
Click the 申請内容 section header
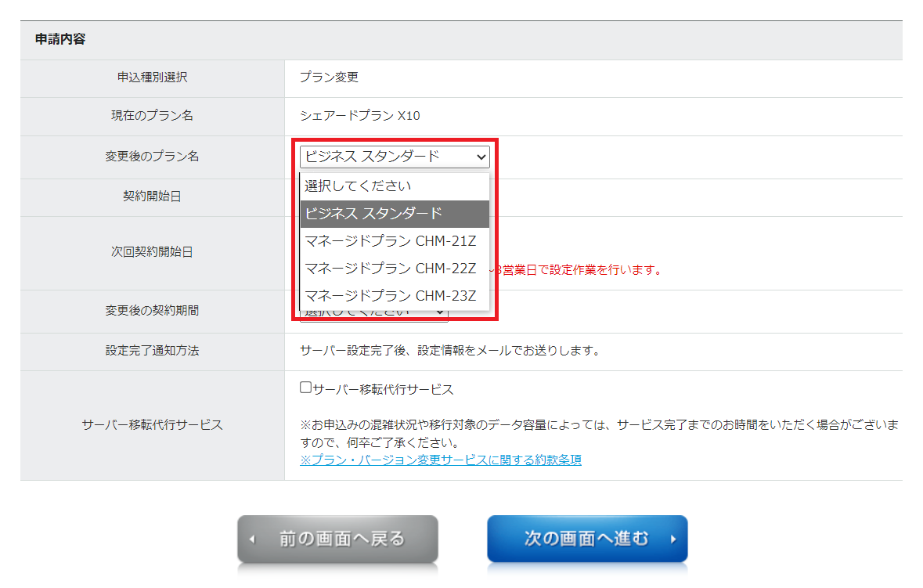coord(60,40)
